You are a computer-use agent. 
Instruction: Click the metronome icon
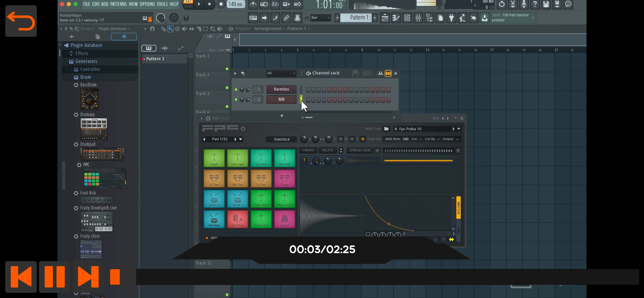coord(253,4)
